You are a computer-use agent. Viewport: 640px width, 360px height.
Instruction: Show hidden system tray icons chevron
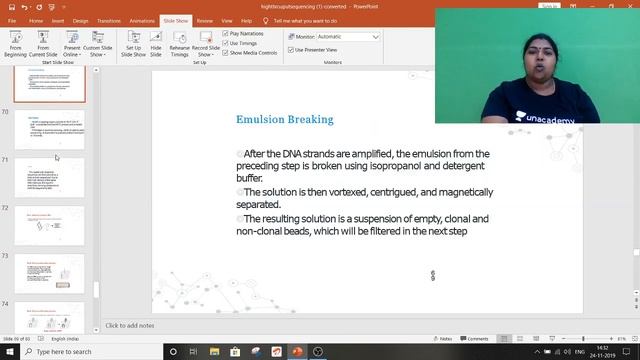(x=537, y=351)
